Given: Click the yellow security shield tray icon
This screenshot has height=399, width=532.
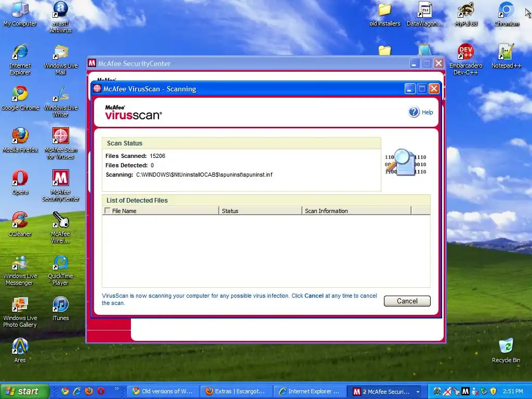Looking at the screenshot, I should pos(494,391).
